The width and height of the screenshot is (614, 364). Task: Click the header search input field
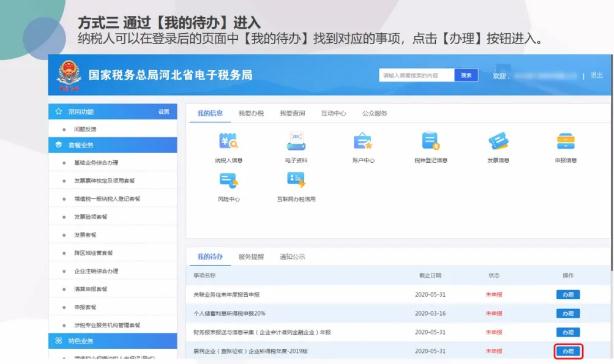(x=417, y=75)
